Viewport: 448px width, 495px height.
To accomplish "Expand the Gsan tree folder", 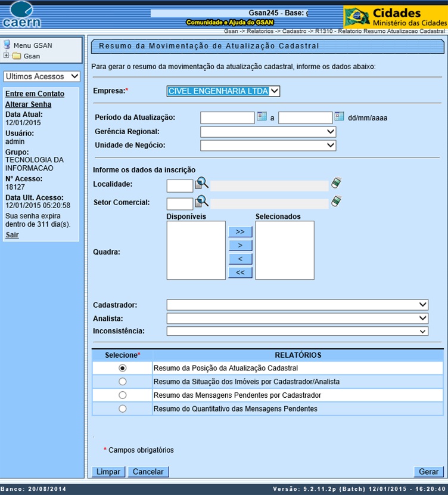I will point(7,56).
